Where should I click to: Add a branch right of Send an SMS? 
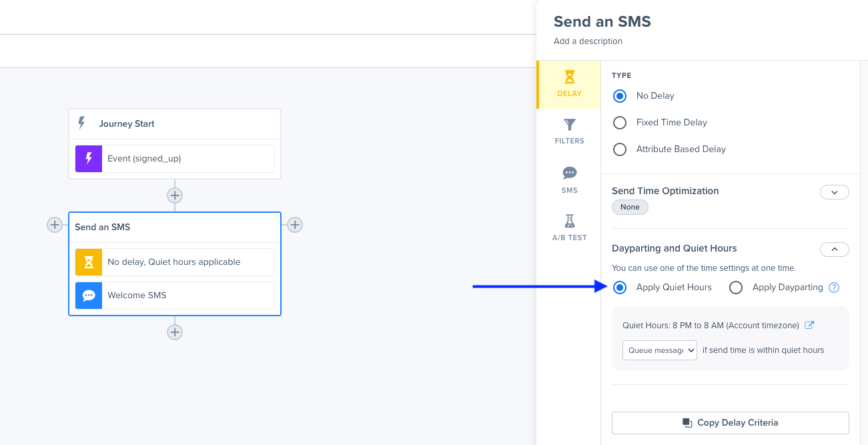pyautogui.click(x=295, y=225)
